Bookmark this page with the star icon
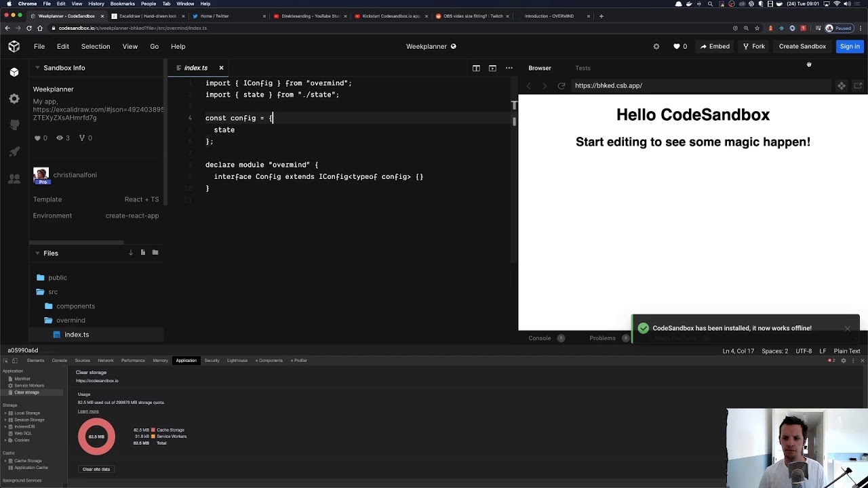The width and height of the screenshot is (868, 488). [757, 28]
